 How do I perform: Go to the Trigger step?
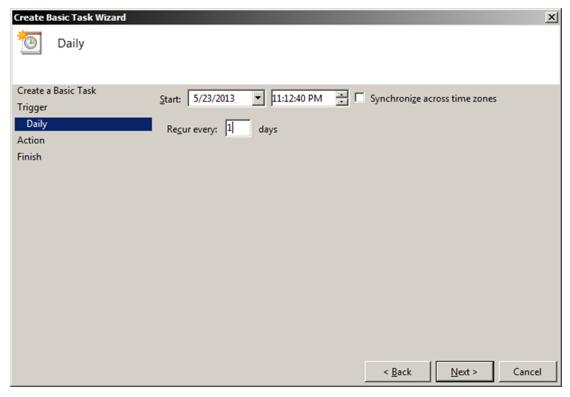(32, 107)
